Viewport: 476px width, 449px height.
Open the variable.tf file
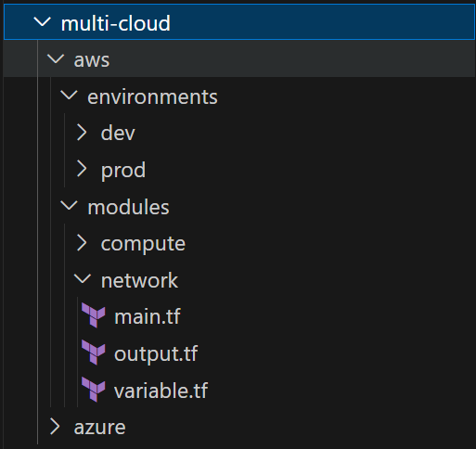point(161,391)
